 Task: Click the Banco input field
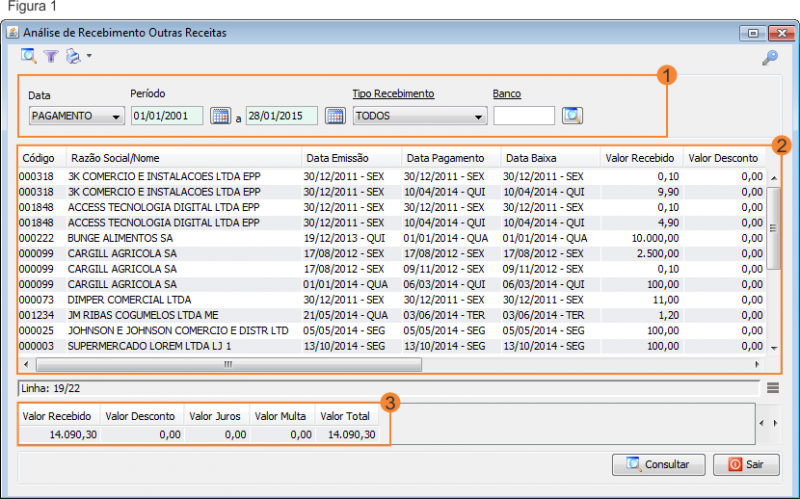(x=524, y=116)
